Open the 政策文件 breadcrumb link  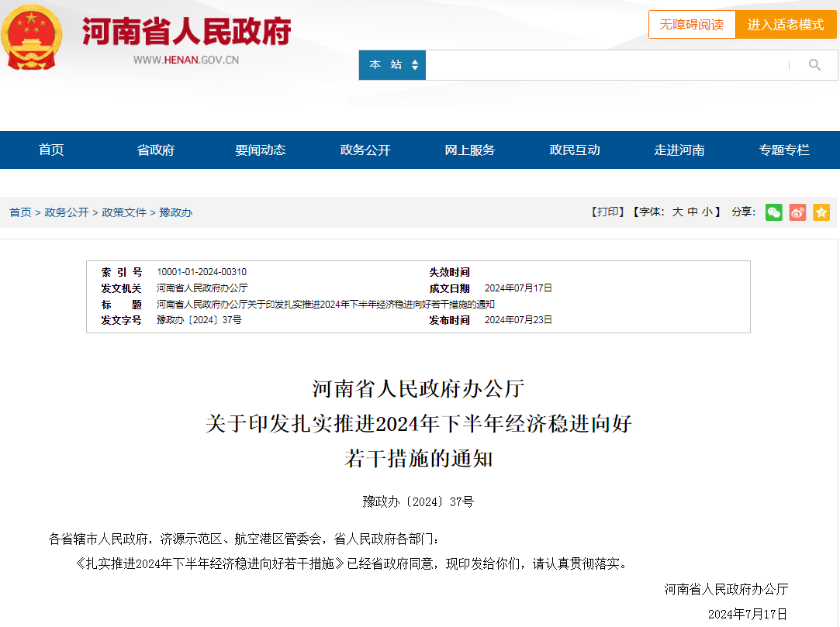(x=124, y=212)
